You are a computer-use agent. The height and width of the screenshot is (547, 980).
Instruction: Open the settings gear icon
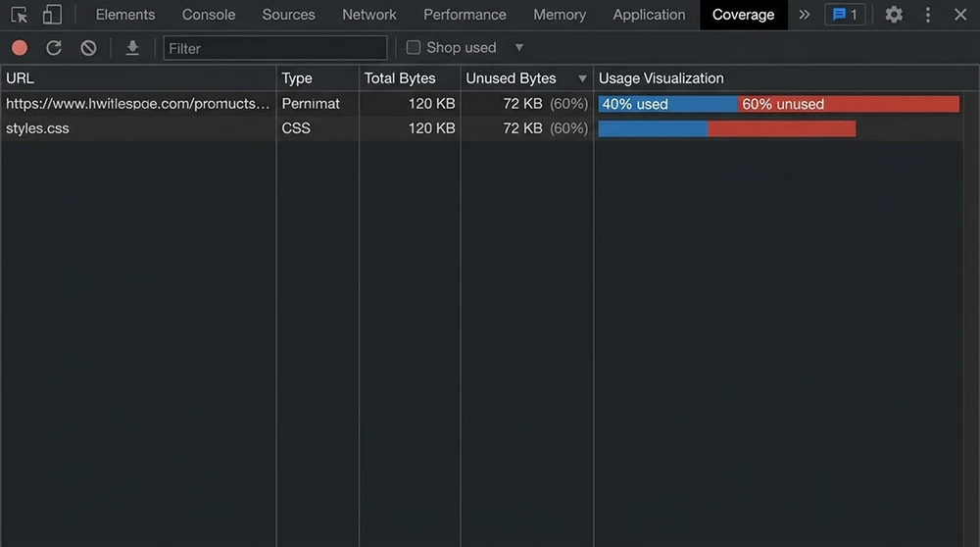tap(894, 15)
